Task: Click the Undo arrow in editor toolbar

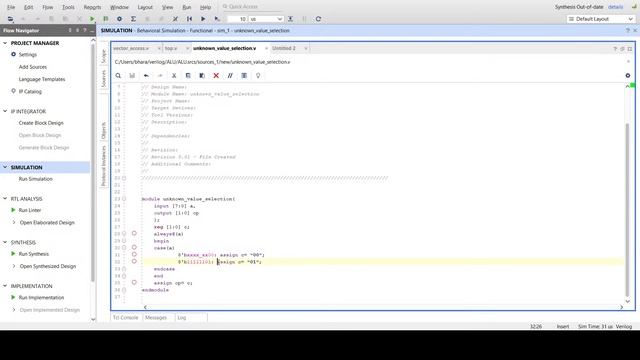Action: tap(146, 76)
